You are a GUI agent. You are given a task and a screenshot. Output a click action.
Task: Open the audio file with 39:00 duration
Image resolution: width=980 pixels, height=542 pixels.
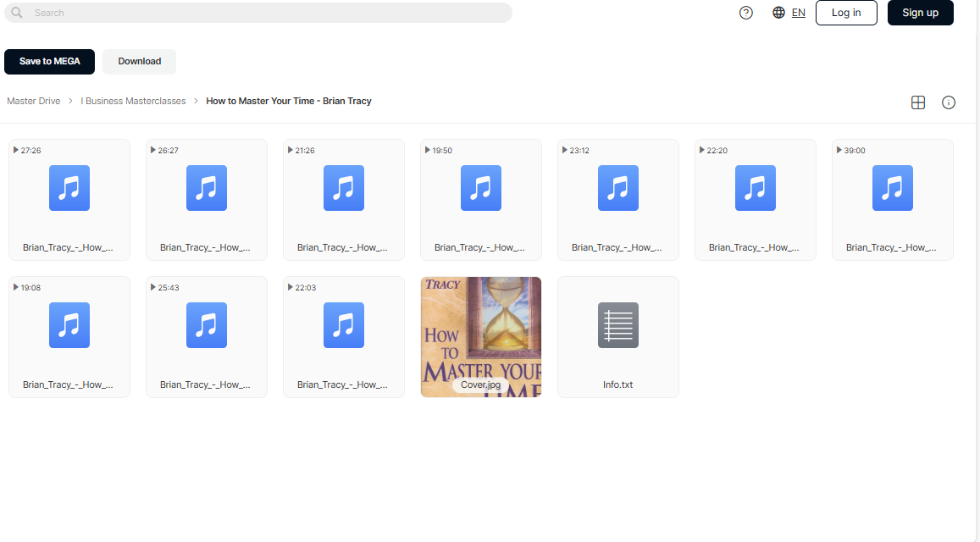[x=893, y=199]
